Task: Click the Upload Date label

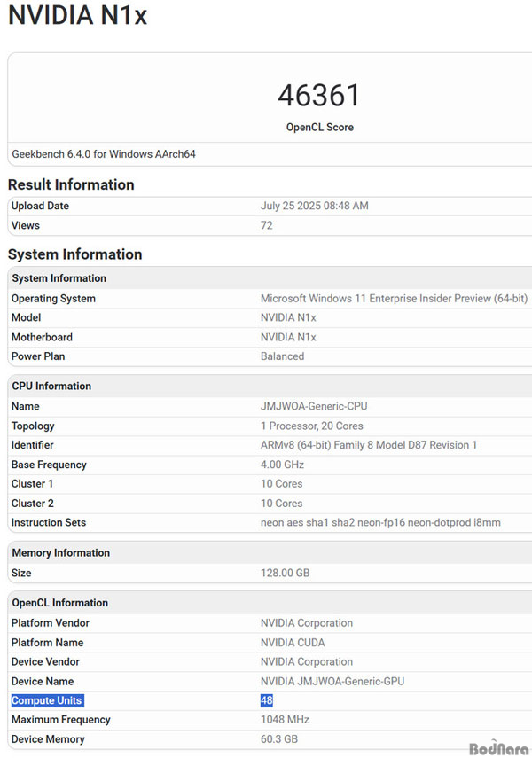Action: coord(40,206)
